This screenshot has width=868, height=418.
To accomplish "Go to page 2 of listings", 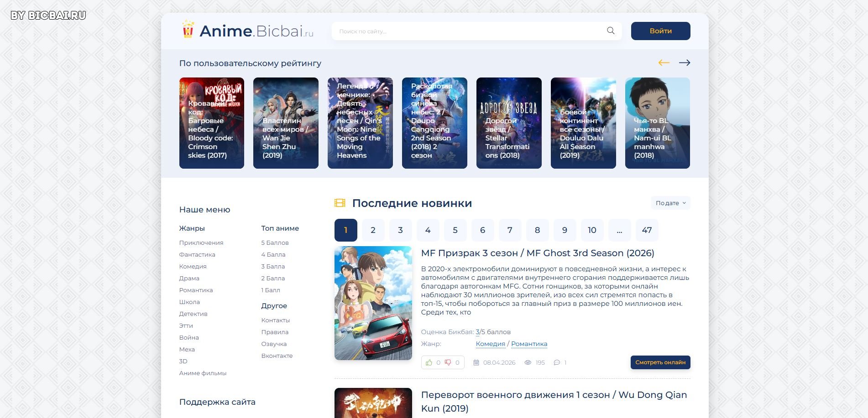I will [x=373, y=230].
